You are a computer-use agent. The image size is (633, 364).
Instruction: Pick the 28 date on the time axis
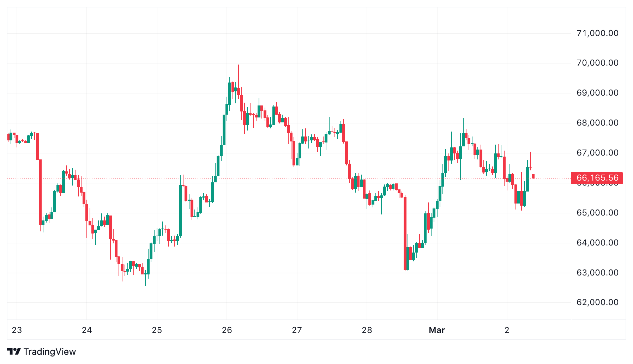[x=367, y=330]
